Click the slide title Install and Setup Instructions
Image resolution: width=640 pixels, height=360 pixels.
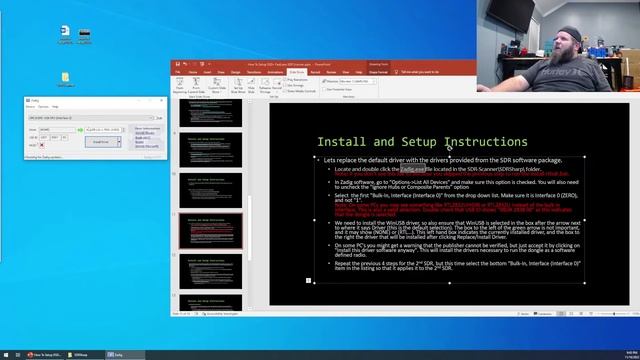coord(422,142)
